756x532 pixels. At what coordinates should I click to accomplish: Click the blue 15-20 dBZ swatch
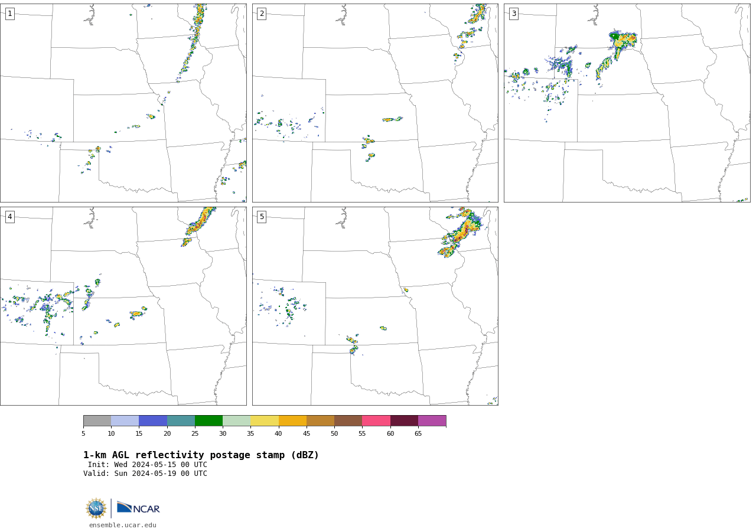click(x=153, y=420)
